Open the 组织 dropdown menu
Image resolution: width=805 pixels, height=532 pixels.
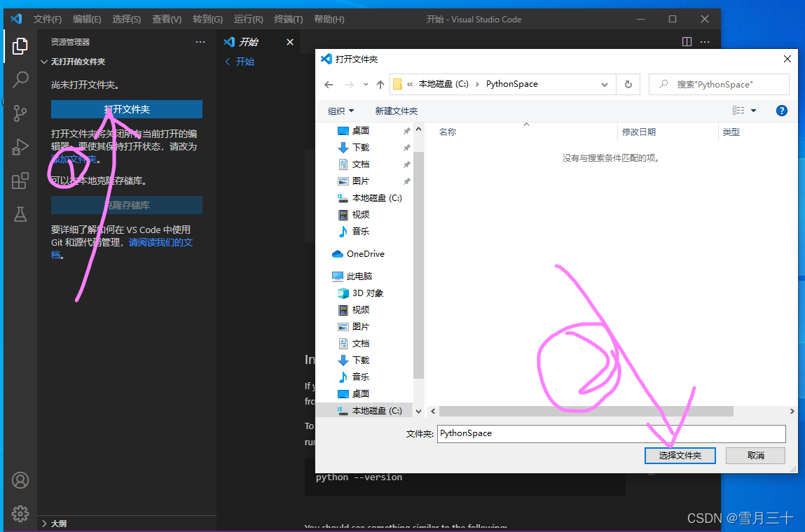click(x=341, y=111)
